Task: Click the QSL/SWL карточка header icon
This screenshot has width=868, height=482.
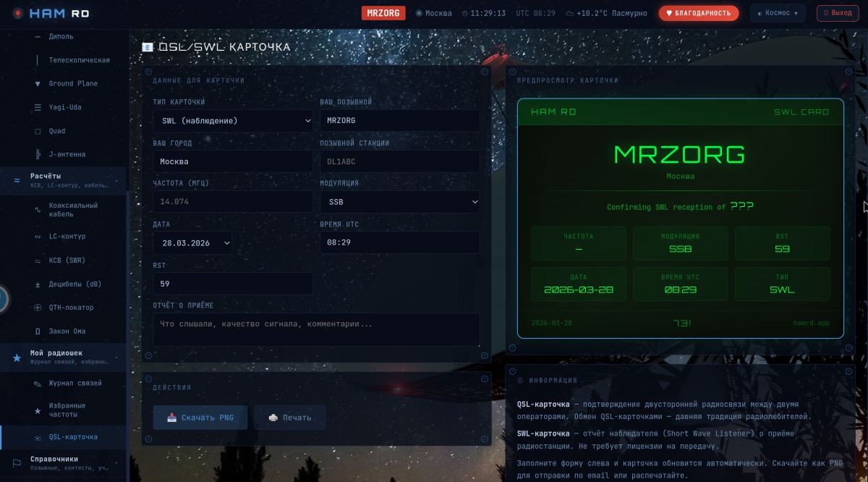Action: [x=148, y=47]
